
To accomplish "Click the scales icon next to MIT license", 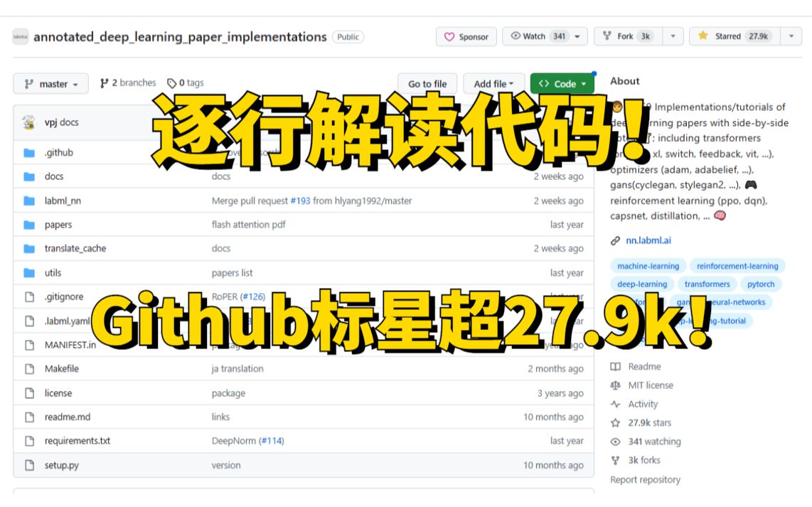I will click(x=616, y=385).
